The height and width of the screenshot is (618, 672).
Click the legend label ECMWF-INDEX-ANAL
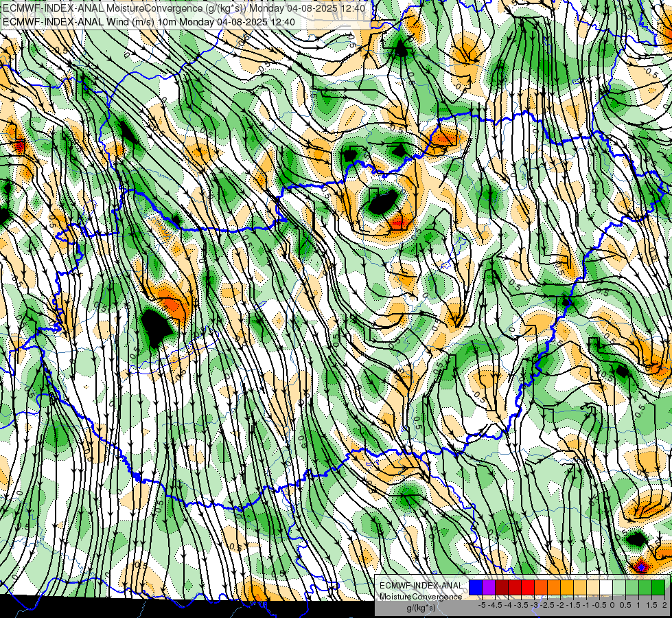(x=421, y=586)
